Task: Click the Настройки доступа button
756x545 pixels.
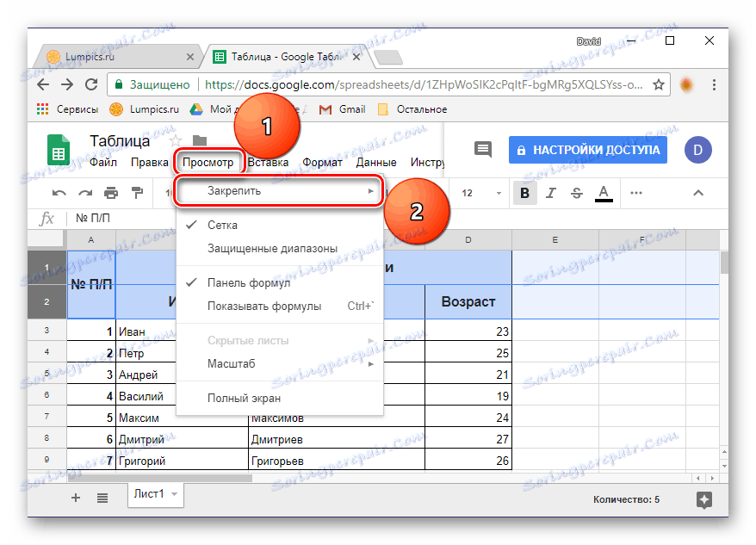Action: click(x=588, y=150)
